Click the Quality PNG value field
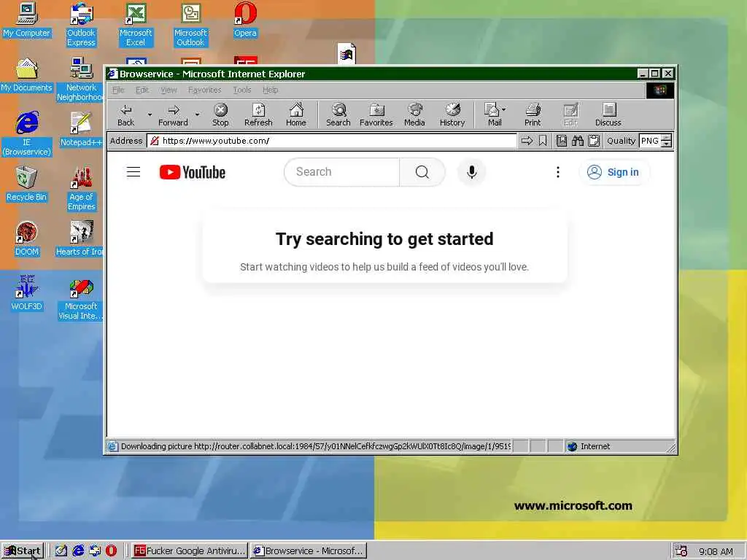 pyautogui.click(x=650, y=141)
